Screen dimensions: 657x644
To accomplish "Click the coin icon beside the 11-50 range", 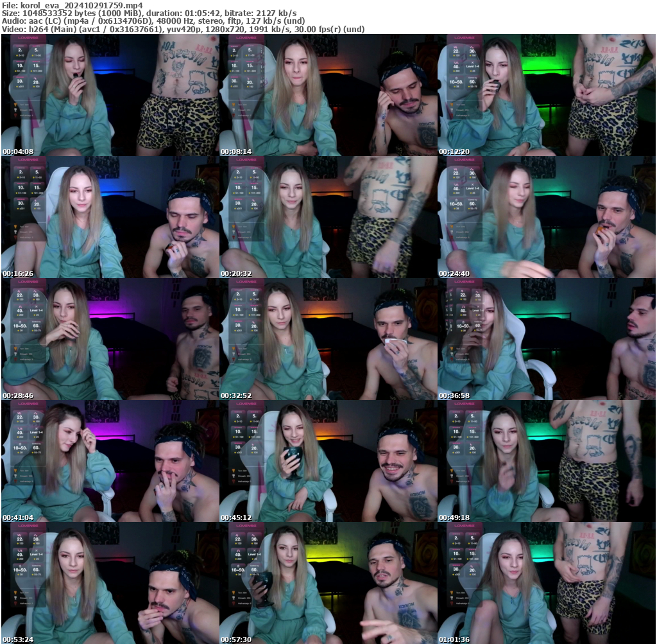I will tap(33, 55).
